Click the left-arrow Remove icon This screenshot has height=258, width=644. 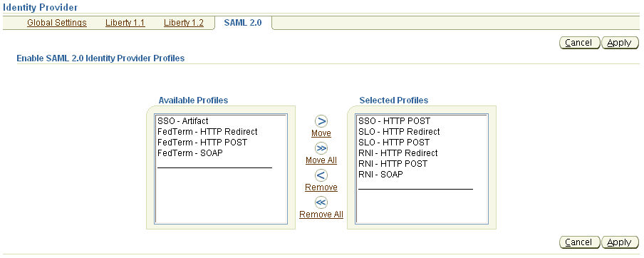click(321, 175)
